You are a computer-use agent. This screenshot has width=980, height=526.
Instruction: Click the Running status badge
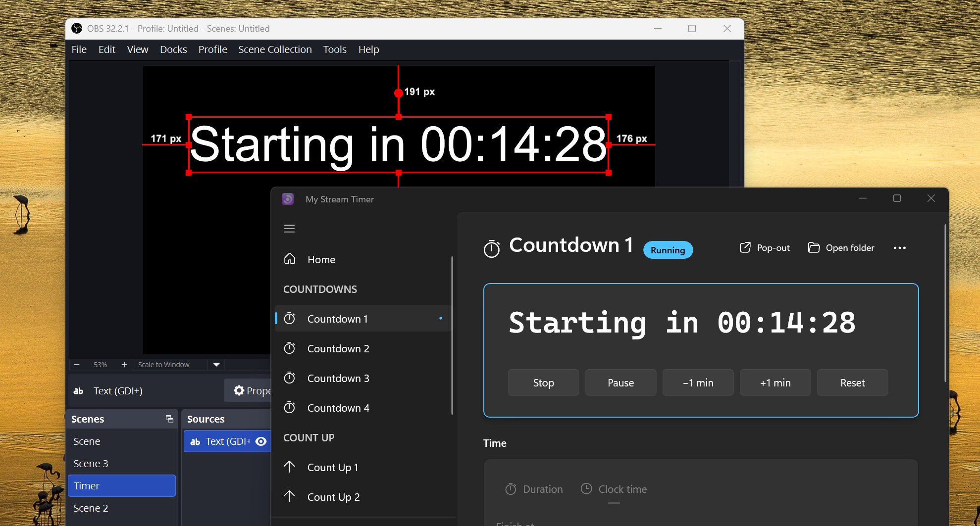point(668,250)
